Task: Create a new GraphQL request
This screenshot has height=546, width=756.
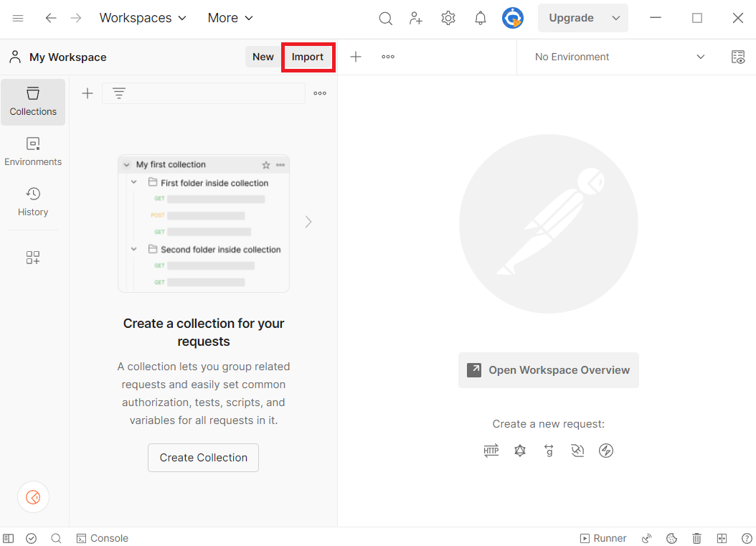Action: pyautogui.click(x=520, y=451)
